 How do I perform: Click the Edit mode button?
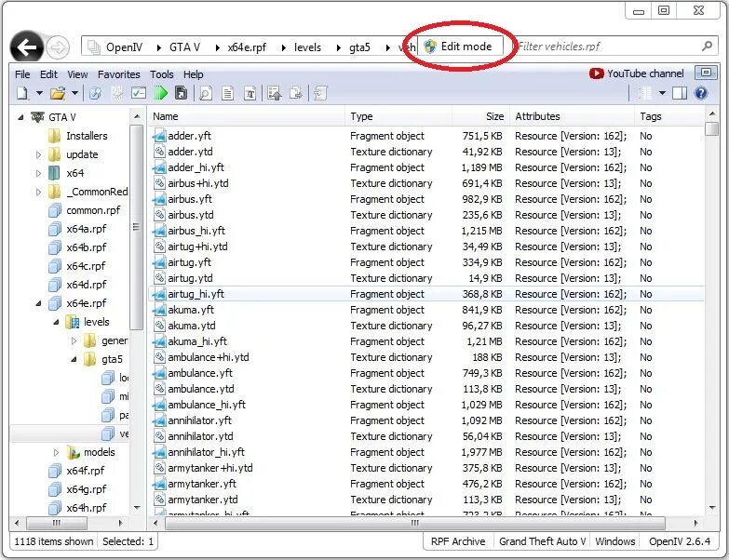coord(460,47)
